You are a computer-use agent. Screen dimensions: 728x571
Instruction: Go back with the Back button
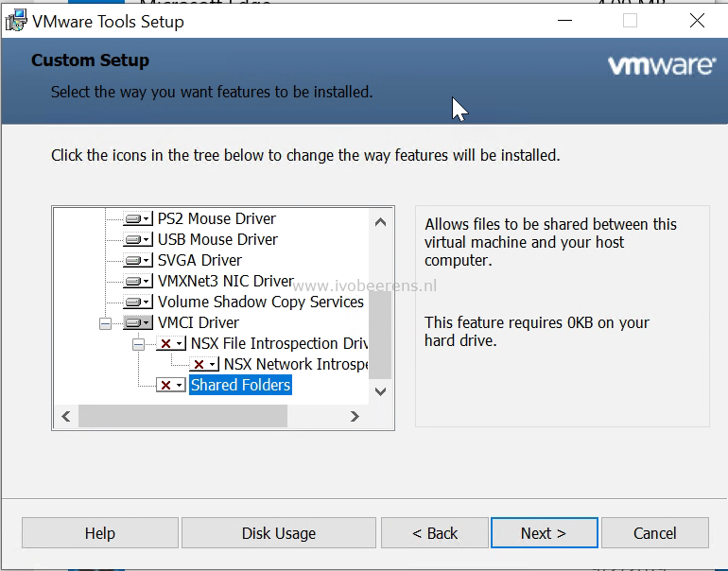pos(435,533)
